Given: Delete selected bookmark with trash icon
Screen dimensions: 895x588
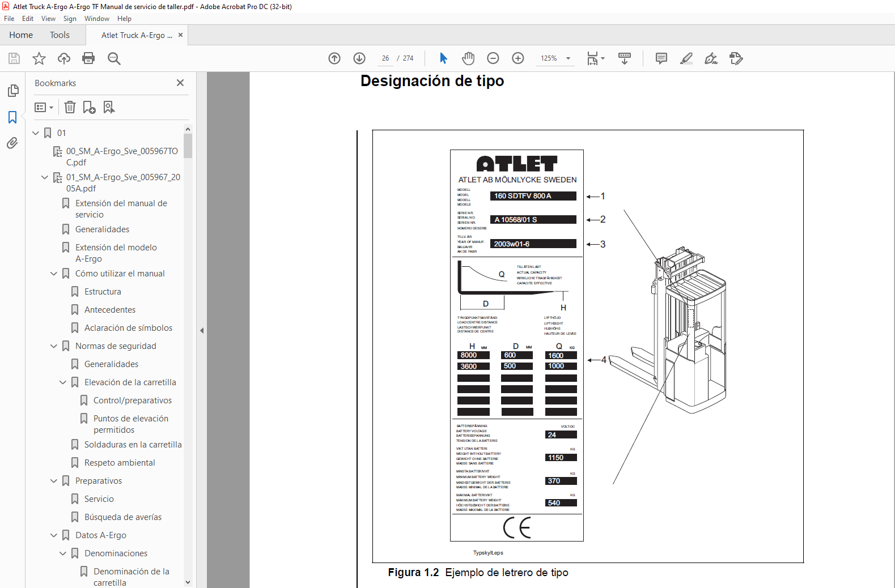Looking at the screenshot, I should tap(70, 107).
